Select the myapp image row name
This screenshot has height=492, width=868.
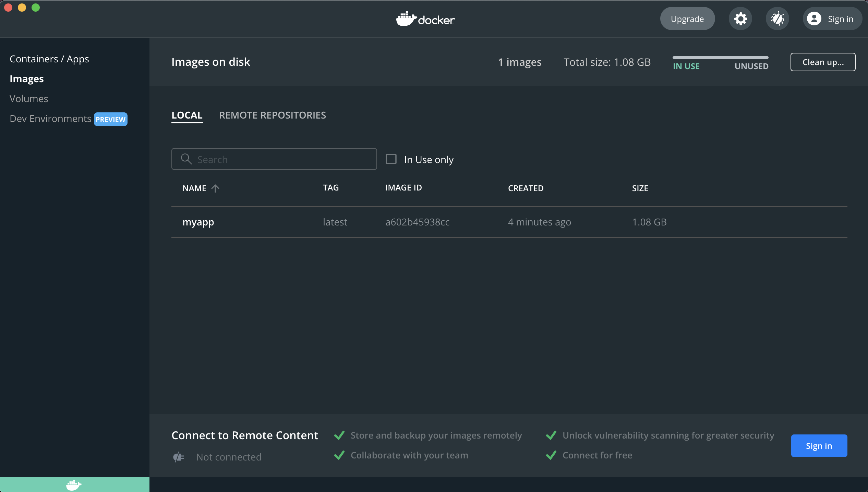pos(198,222)
